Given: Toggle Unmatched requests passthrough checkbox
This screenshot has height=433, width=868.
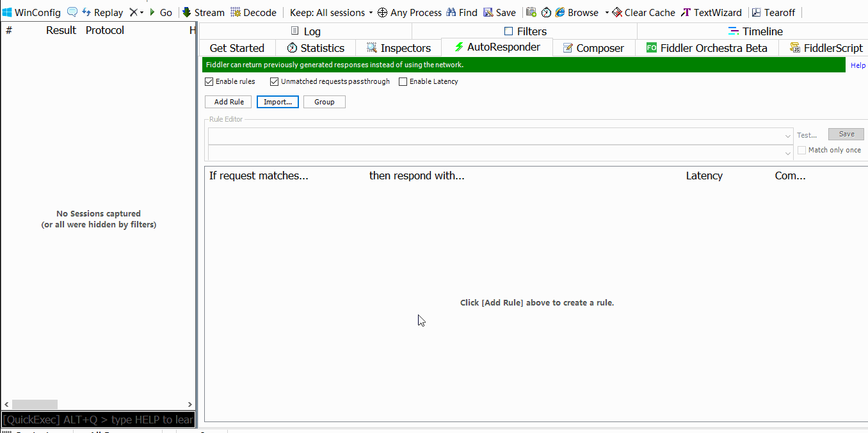Looking at the screenshot, I should [x=274, y=81].
